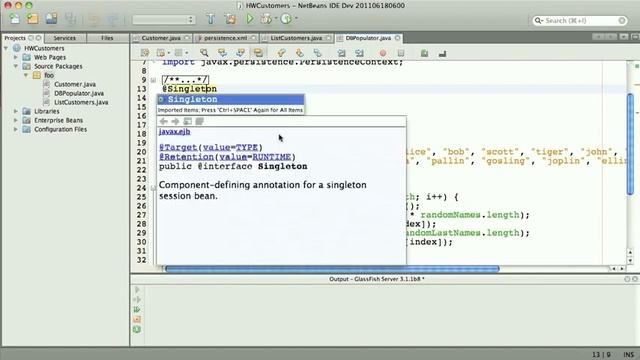Click the Save All icon
Image resolution: width=640 pixels, height=360 pixels.
pyautogui.click(x=71, y=19)
